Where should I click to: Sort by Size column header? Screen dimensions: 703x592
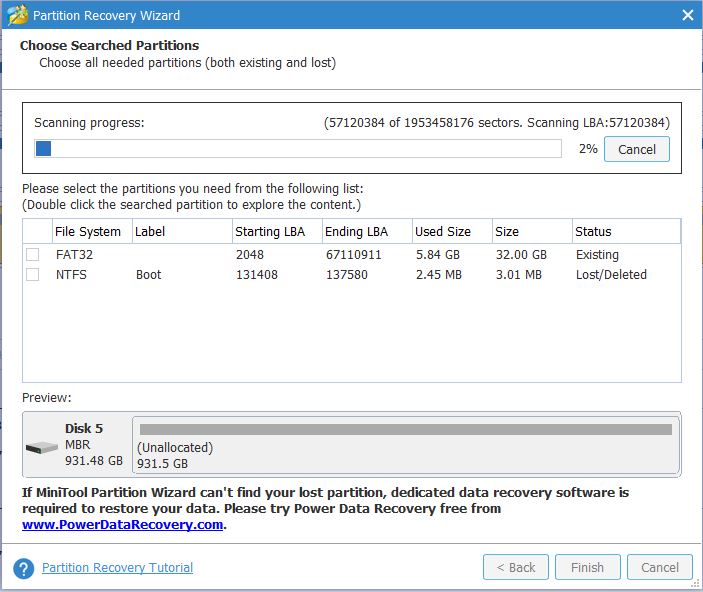click(x=532, y=231)
